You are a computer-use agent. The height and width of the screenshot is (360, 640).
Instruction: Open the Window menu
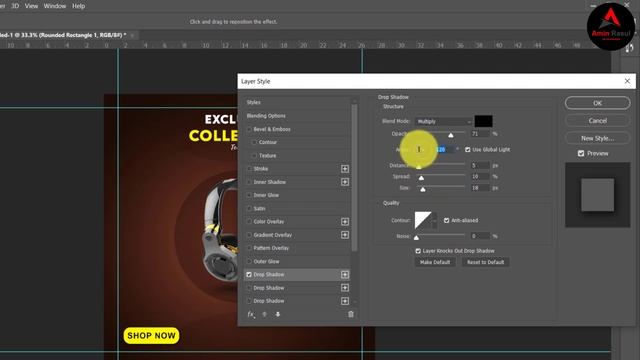coord(55,6)
